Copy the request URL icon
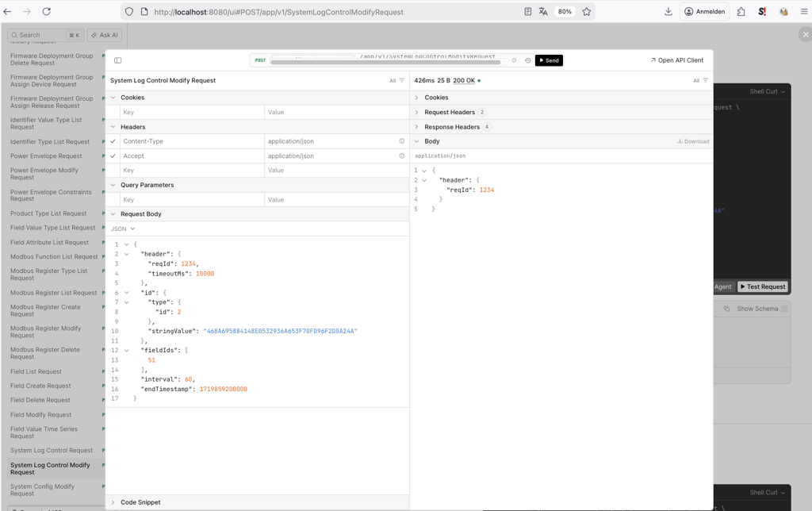This screenshot has height=511, width=812. [x=514, y=60]
